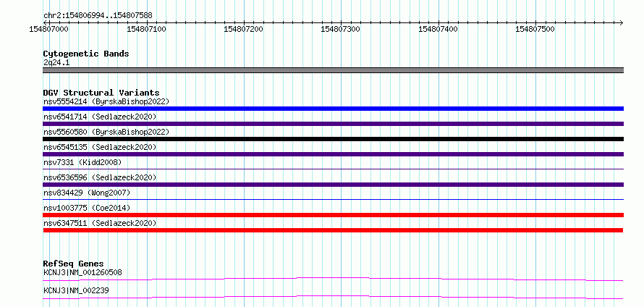Click the nsv5554214 (ByrskaBishop2022) label
This screenshot has width=644, height=307.
106,101
